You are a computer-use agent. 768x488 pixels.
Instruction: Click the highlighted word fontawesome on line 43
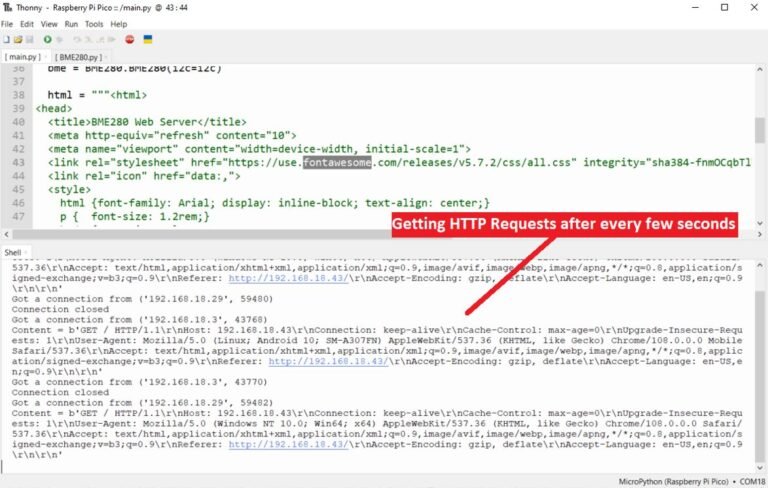click(x=338, y=162)
